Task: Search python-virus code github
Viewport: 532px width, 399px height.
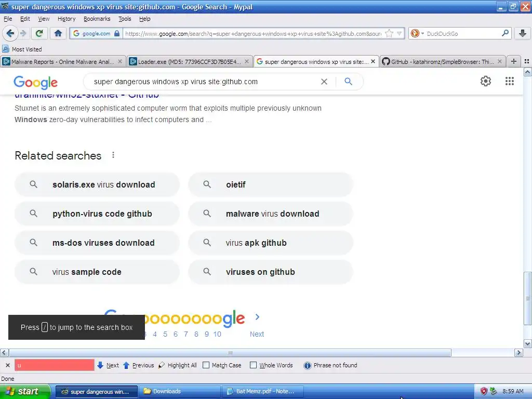Action: (x=97, y=214)
